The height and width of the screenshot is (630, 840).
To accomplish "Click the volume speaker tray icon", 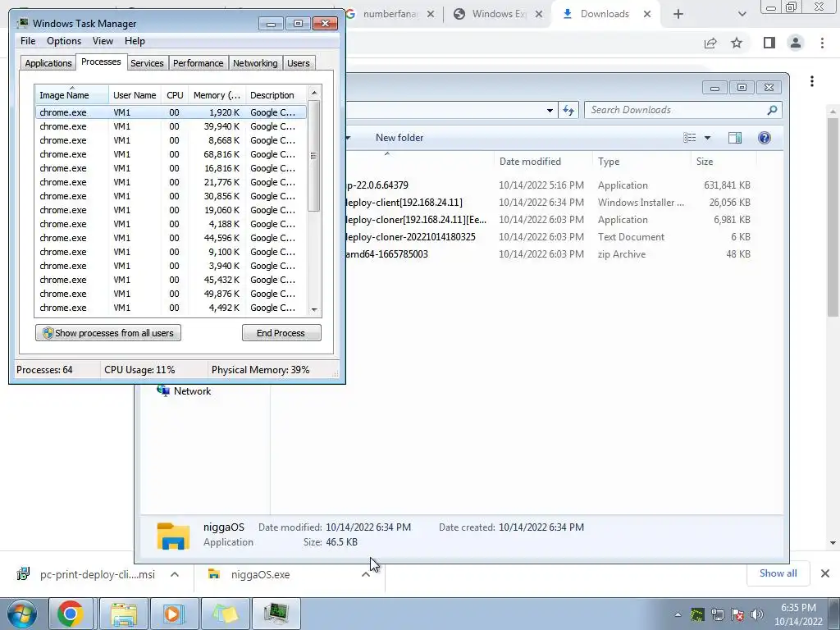I will (757, 614).
